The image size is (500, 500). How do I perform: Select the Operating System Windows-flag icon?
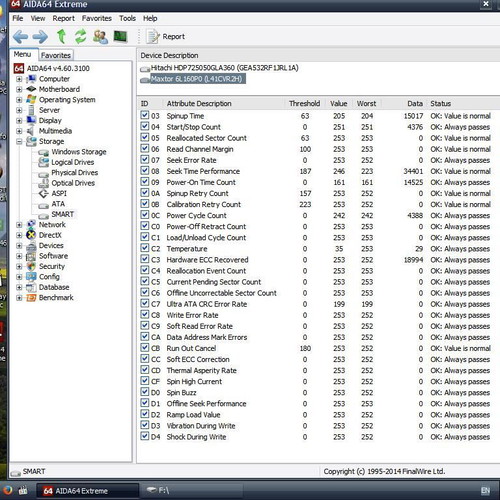click(31, 99)
